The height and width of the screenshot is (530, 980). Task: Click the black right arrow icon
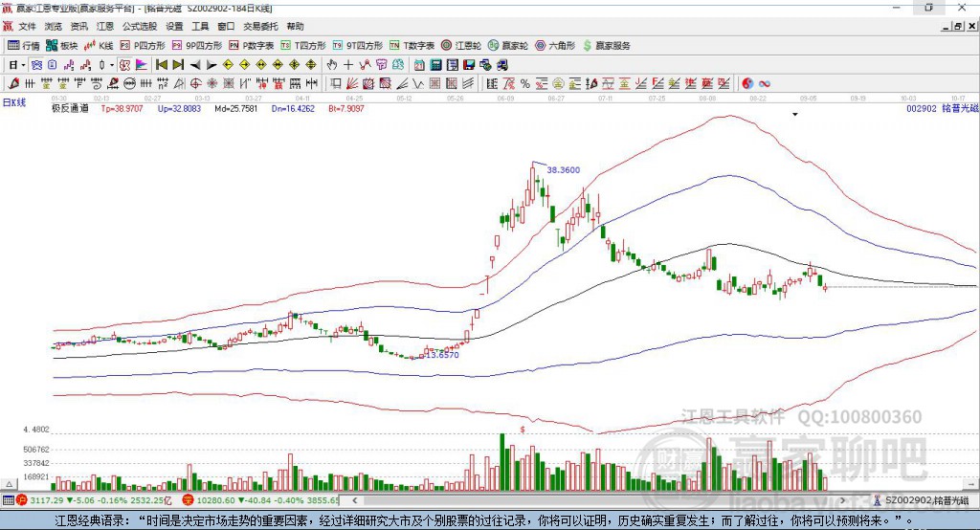[x=212, y=65]
